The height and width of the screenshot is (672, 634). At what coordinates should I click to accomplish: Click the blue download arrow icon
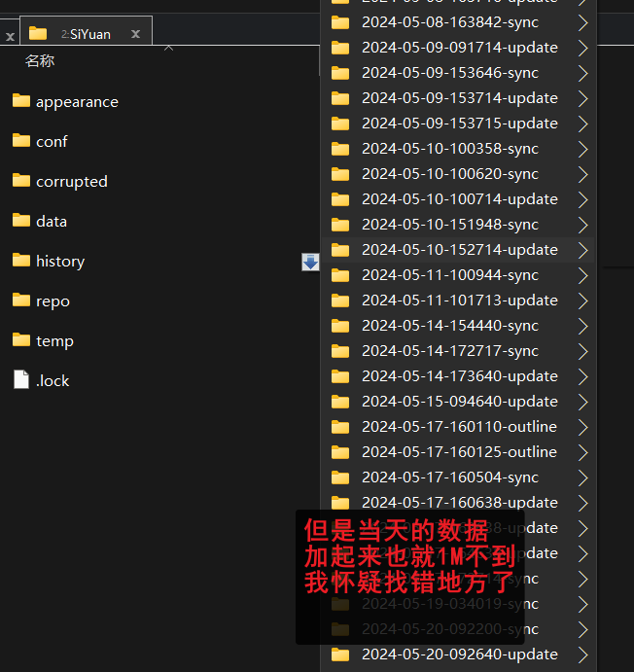pyautogui.click(x=310, y=262)
